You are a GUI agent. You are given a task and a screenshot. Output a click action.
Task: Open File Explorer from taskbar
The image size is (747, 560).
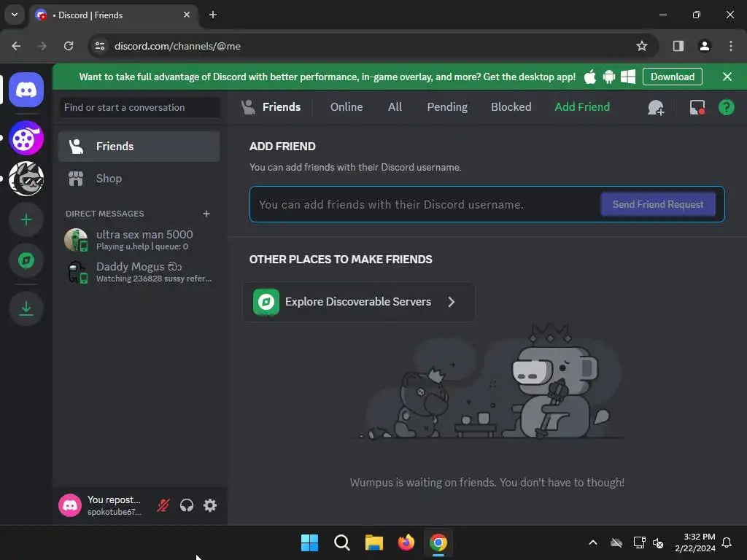click(374, 542)
